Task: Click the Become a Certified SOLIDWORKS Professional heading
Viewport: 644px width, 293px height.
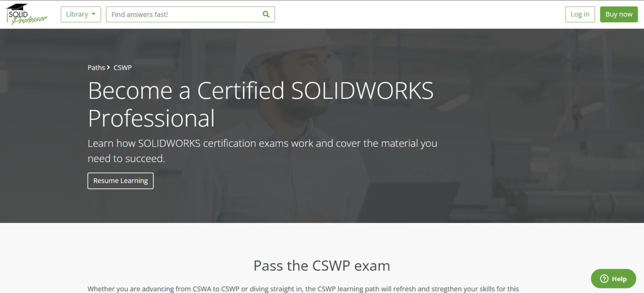Action: point(260,104)
